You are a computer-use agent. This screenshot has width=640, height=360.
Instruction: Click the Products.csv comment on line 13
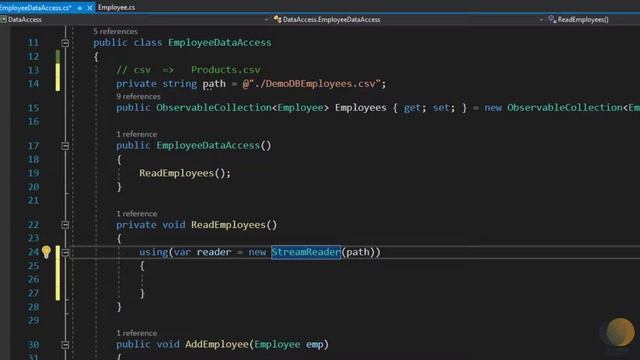point(225,70)
